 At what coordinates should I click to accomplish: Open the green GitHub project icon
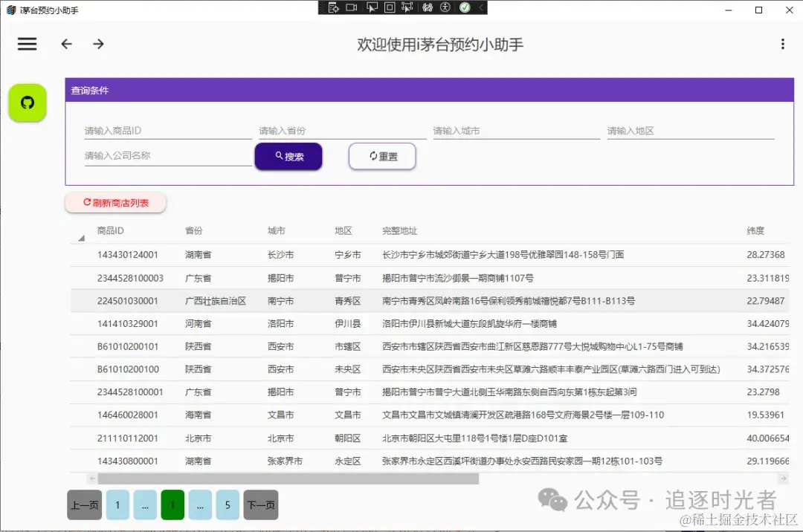point(27,103)
